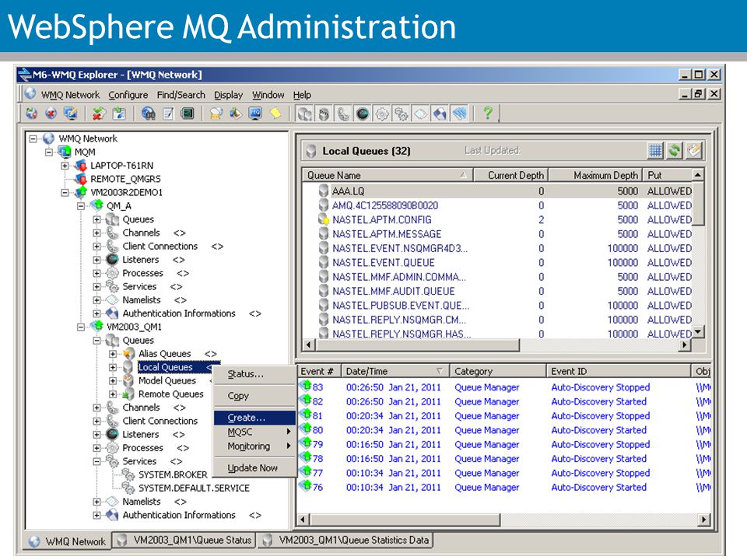Expand the Remote Queues node
Viewport: 747px width, 560px height.
(113, 394)
